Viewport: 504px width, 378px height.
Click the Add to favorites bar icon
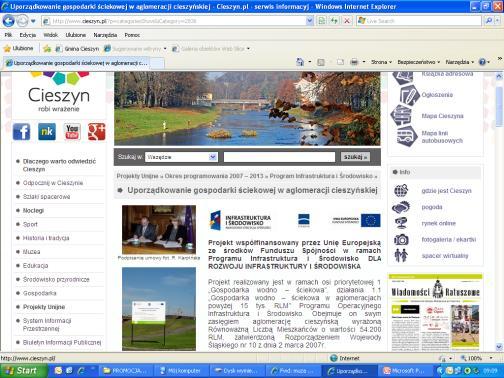click(x=47, y=49)
